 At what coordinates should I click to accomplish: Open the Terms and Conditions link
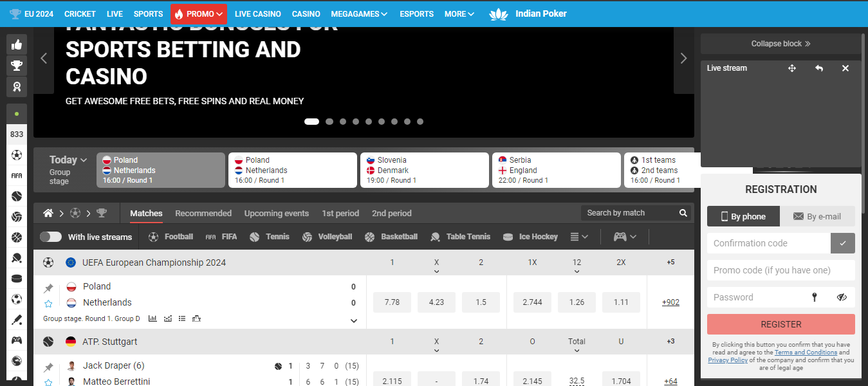[806, 353]
